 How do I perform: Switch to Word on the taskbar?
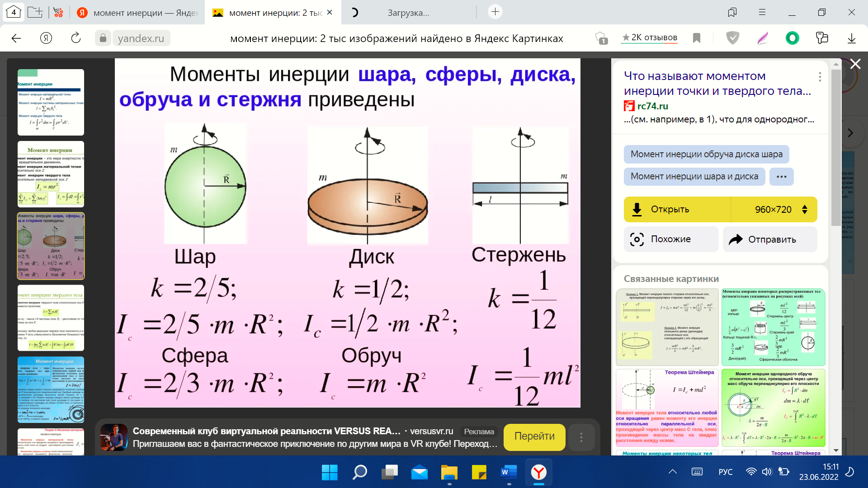[509, 472]
